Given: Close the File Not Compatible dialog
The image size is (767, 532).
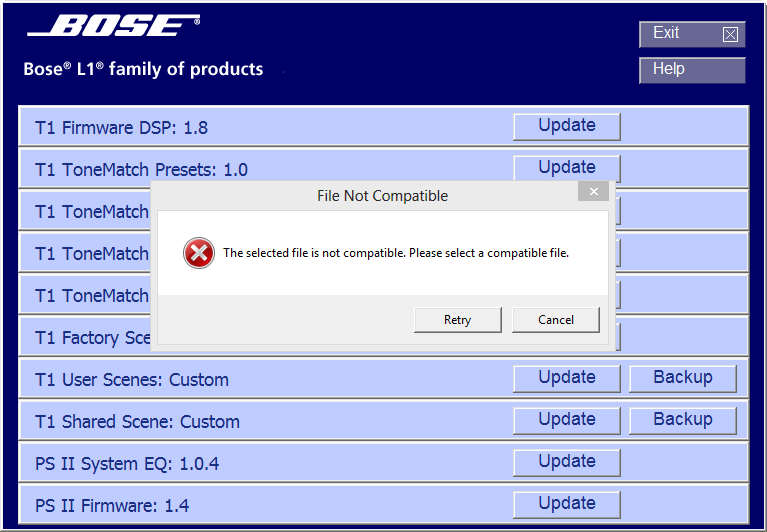Looking at the screenshot, I should pos(593,192).
